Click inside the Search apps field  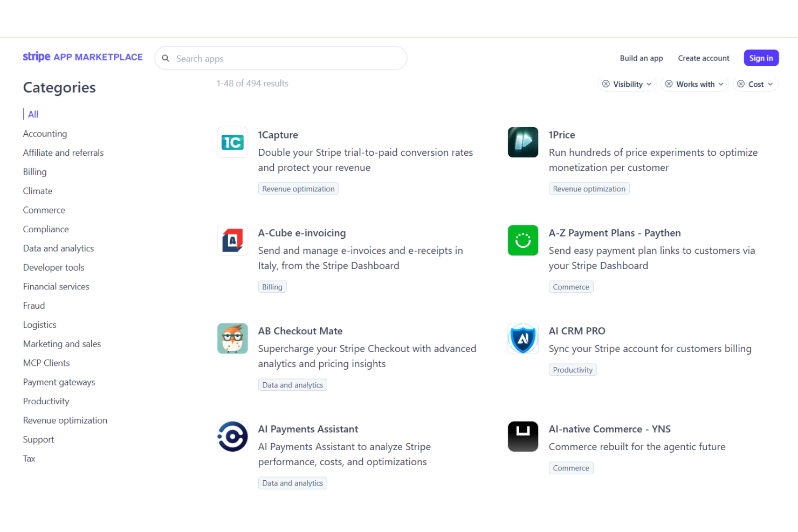pyautogui.click(x=280, y=58)
